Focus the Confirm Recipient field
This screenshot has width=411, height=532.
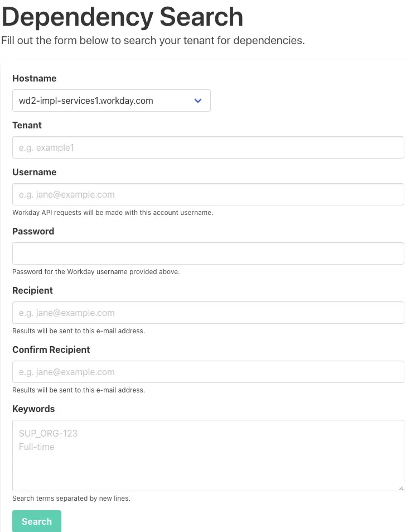[x=208, y=372]
